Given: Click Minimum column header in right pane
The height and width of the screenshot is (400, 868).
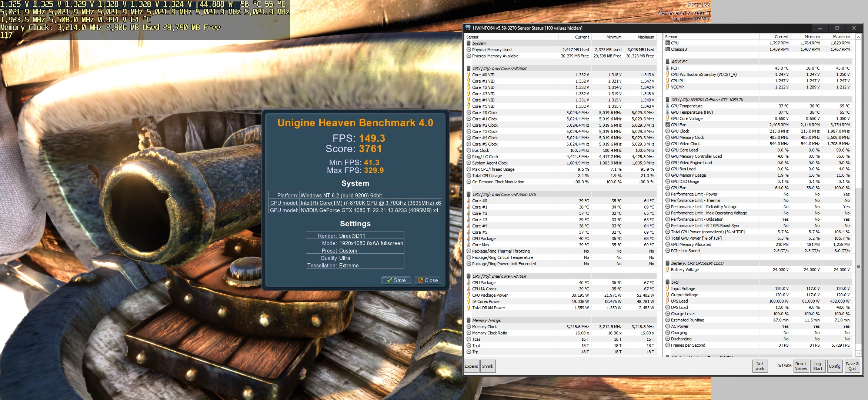Looking at the screenshot, I should [x=807, y=37].
